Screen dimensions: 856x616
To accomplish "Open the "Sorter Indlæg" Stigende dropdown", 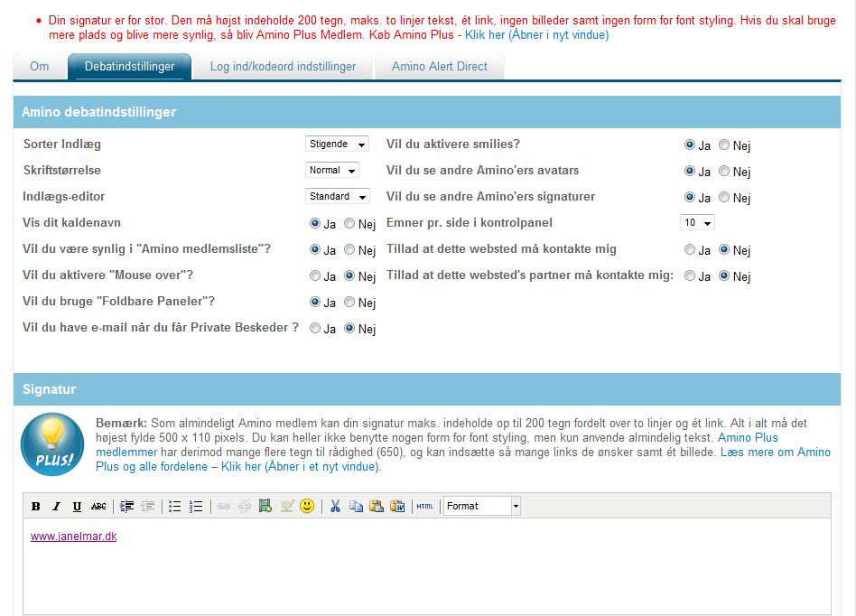I will [x=337, y=144].
